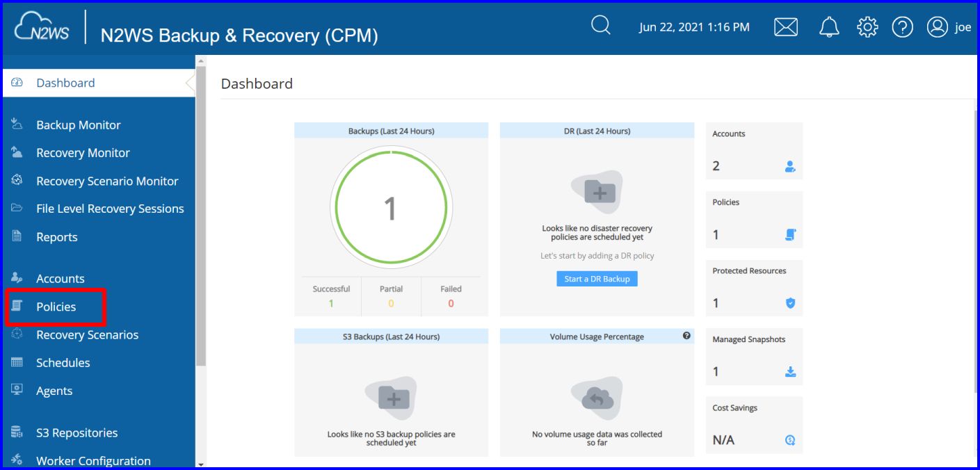980x470 pixels.
Task: Open Agents in the sidebar
Action: pos(54,391)
